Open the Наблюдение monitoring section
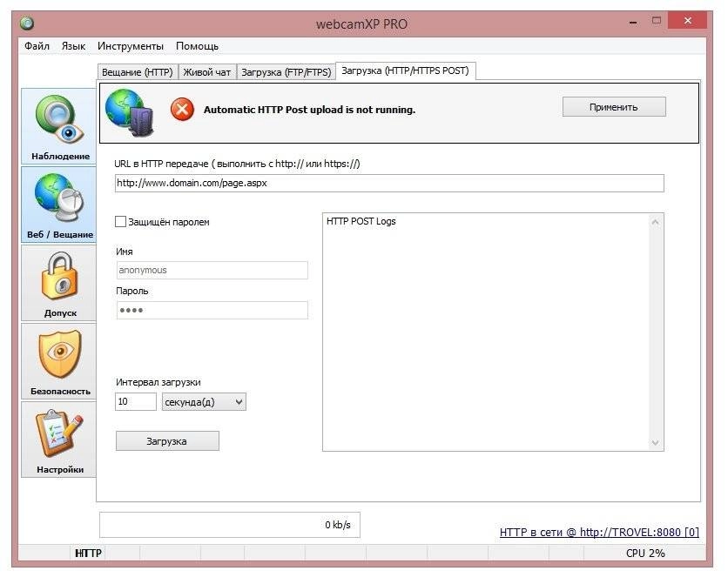The height and width of the screenshot is (584, 728). click(59, 126)
